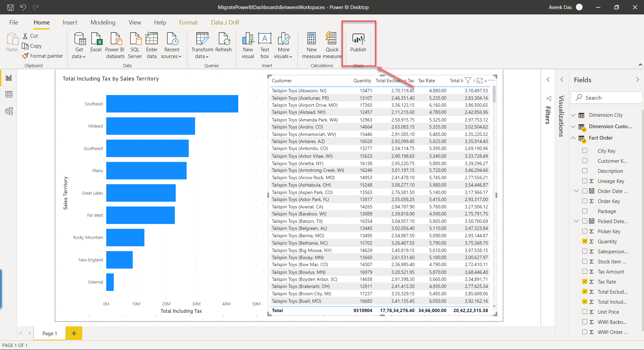Open the Insert ribbon tab
The height and width of the screenshot is (350, 644).
(70, 22)
